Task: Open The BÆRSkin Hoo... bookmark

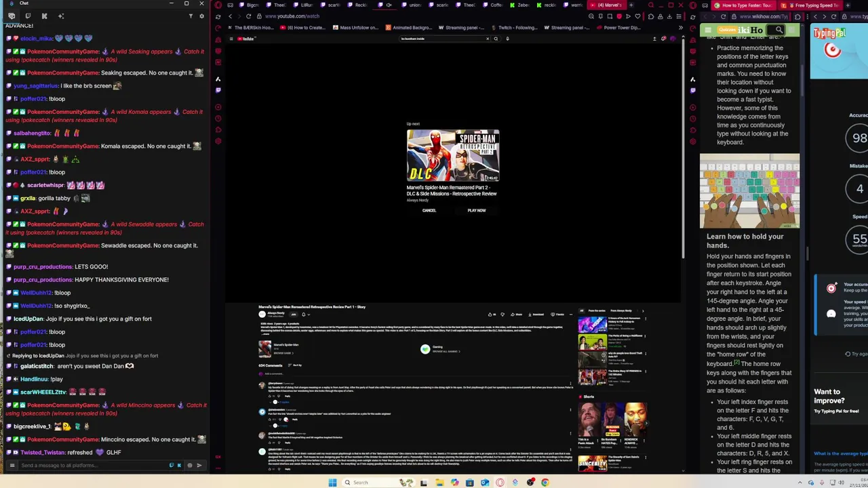Action: [250, 28]
